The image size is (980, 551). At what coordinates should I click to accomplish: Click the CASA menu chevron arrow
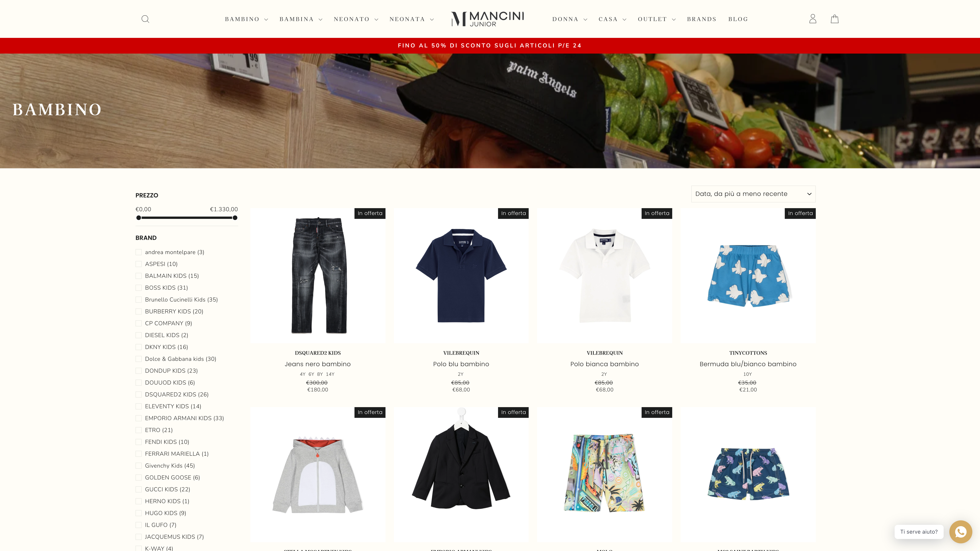coord(624,19)
